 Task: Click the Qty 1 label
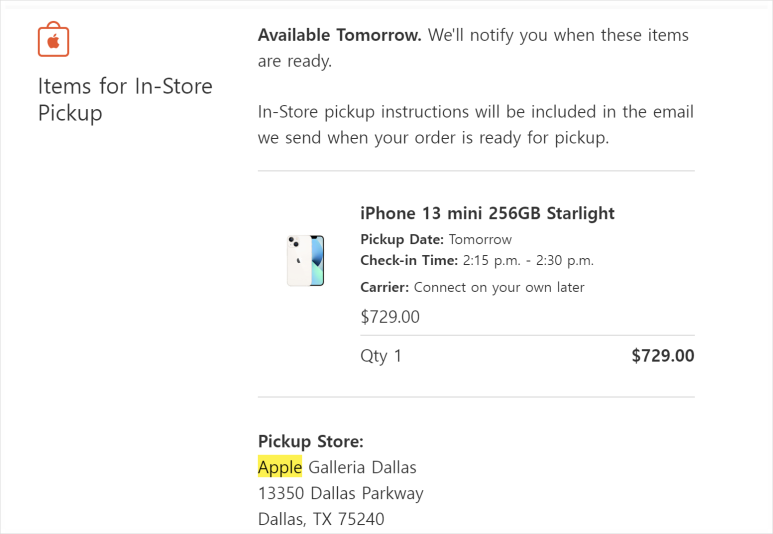pos(381,356)
